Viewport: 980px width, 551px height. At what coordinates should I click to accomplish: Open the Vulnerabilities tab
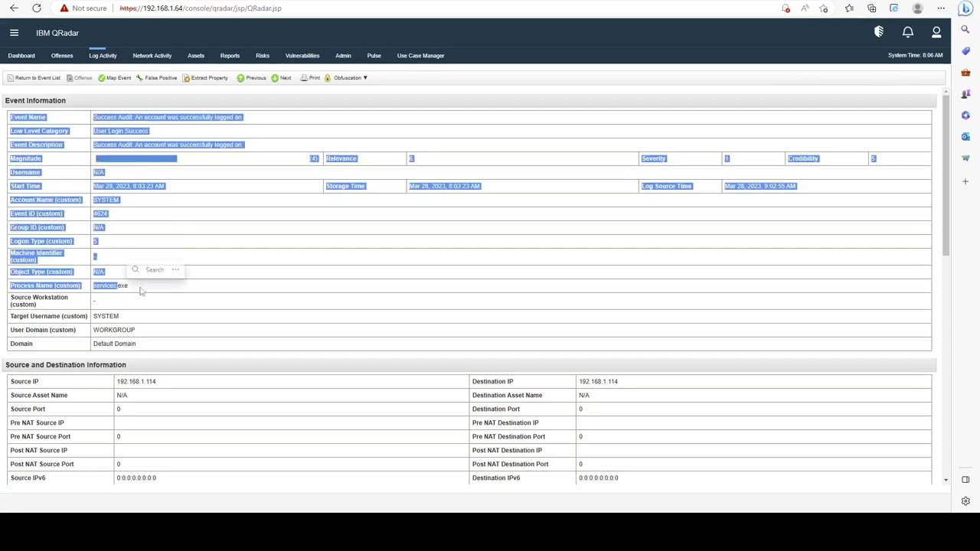coord(302,56)
